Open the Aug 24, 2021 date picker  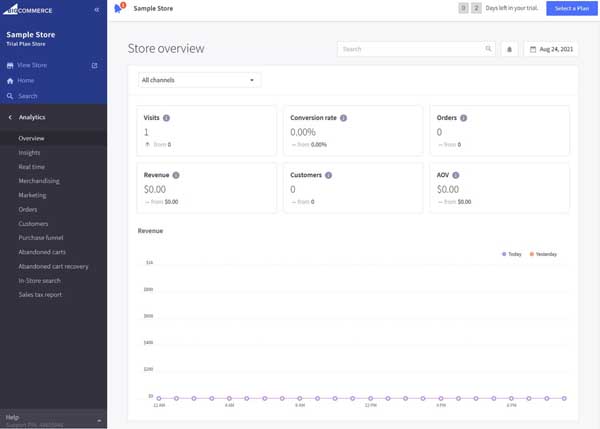point(551,49)
